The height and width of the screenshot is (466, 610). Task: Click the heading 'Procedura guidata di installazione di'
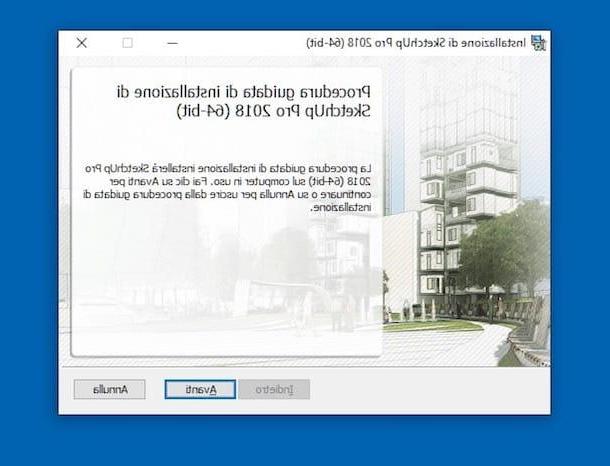tap(244, 92)
